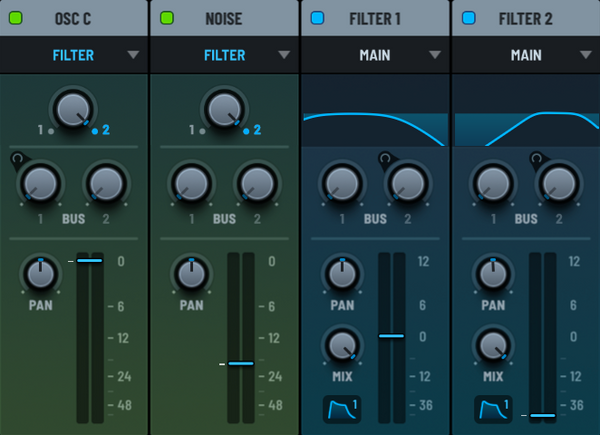600x435 pixels.
Task: Toggle the FILTER 2 blue enable button
Action: click(469, 18)
